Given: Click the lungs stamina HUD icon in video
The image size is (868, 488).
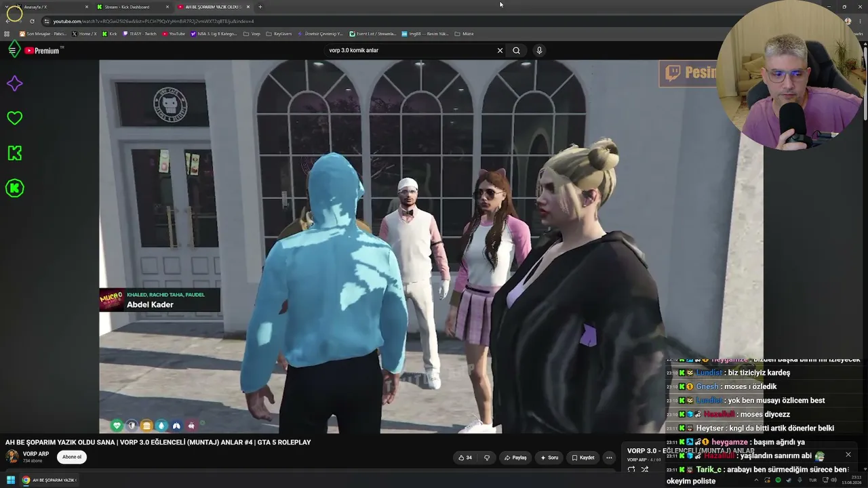Looking at the screenshot, I should click(x=176, y=425).
